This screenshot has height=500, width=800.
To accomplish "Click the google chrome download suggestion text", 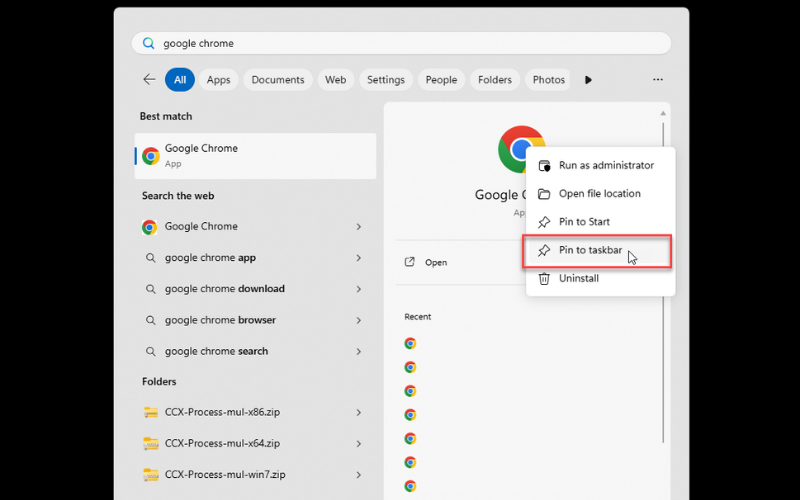I will tap(224, 289).
